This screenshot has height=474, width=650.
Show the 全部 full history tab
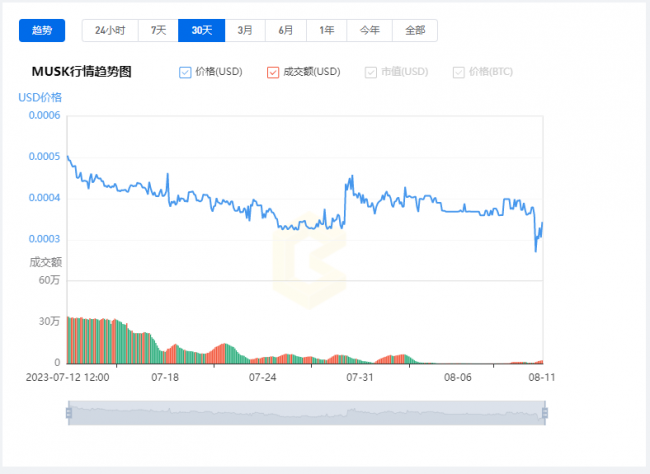(x=415, y=30)
